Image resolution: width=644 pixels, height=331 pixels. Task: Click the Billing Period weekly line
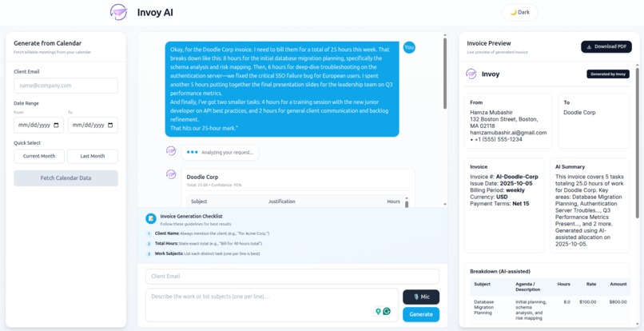[x=497, y=190]
